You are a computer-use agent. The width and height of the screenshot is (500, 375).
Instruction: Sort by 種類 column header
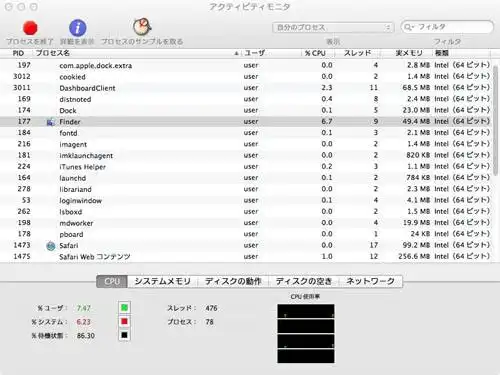[462, 53]
